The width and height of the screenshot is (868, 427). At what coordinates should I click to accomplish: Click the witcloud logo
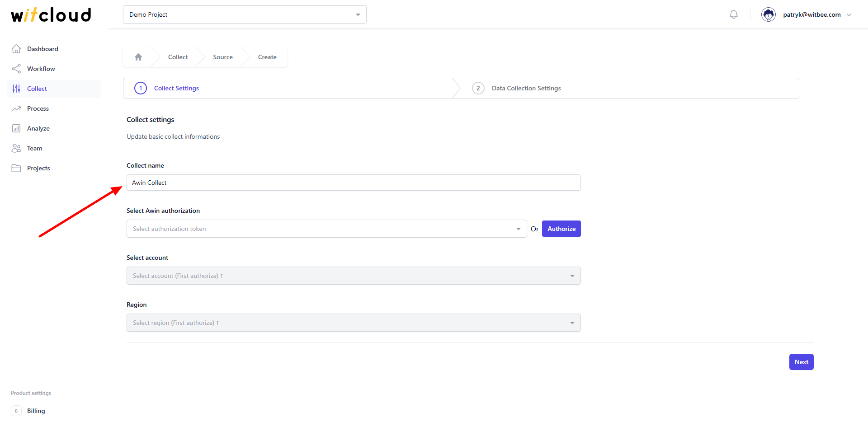51,15
